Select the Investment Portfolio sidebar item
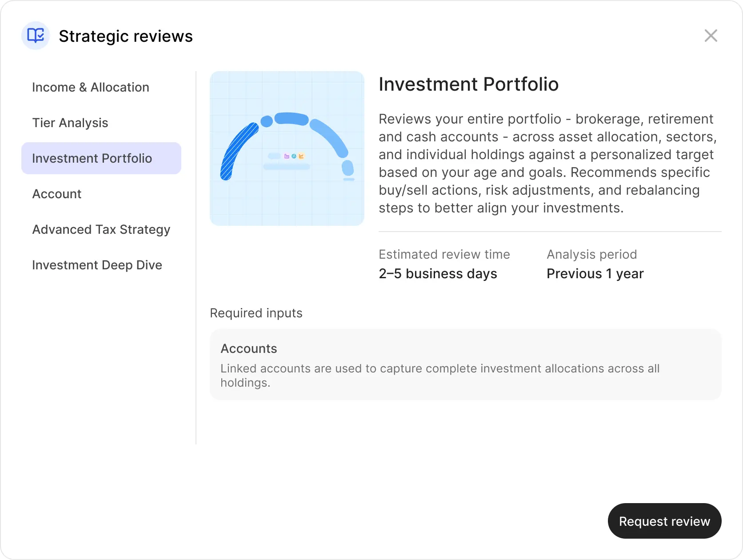The image size is (743, 560). [101, 158]
